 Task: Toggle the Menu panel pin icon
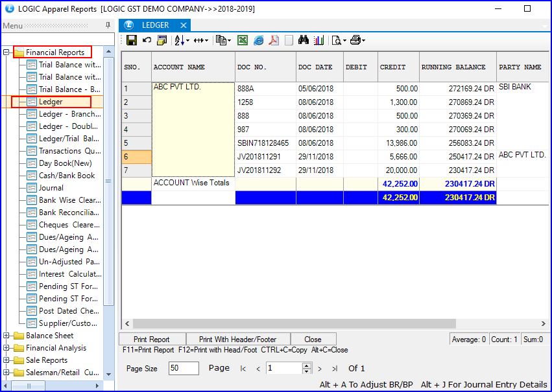(x=108, y=25)
